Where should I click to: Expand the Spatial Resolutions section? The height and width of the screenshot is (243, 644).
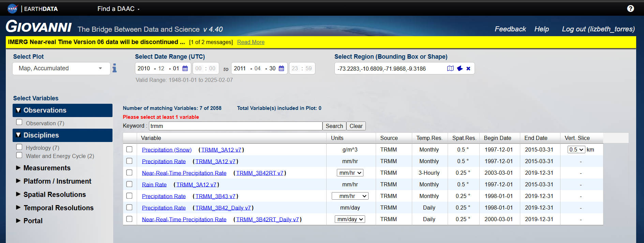click(51, 195)
